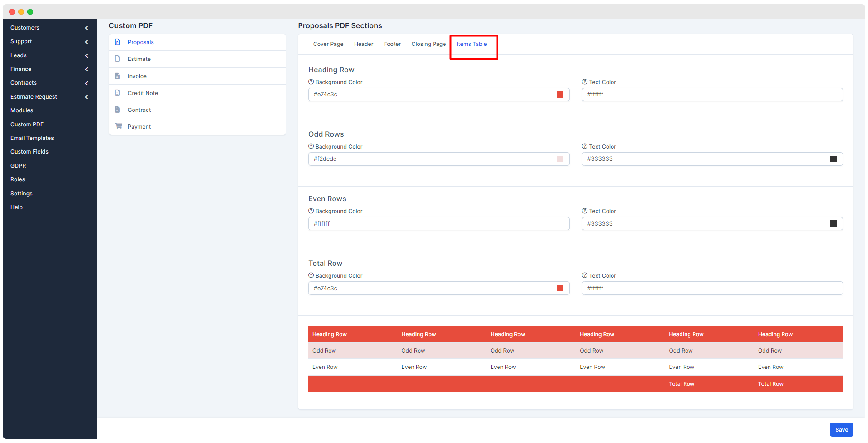Open Heading Row red background color swatch
The height and width of the screenshot is (443, 868).
click(x=560, y=95)
